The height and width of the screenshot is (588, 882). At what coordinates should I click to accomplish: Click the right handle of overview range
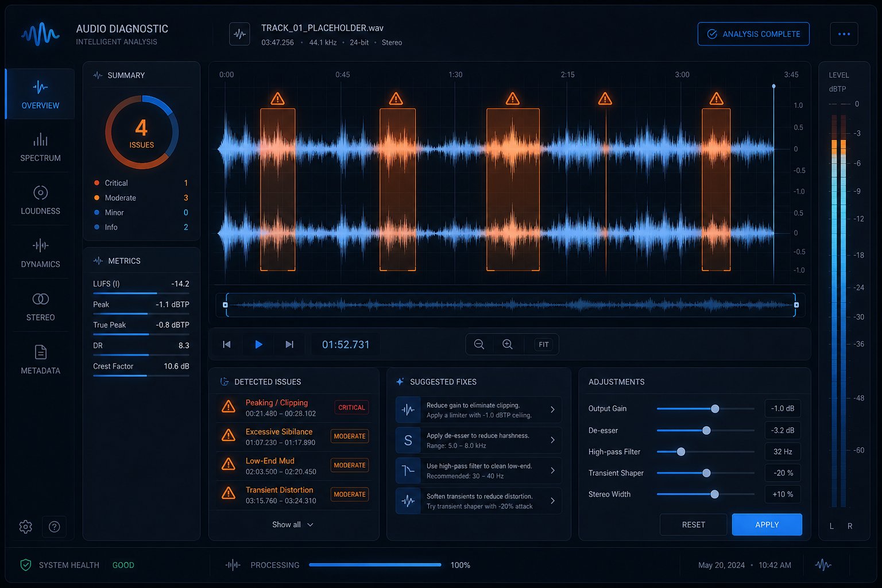tap(796, 305)
